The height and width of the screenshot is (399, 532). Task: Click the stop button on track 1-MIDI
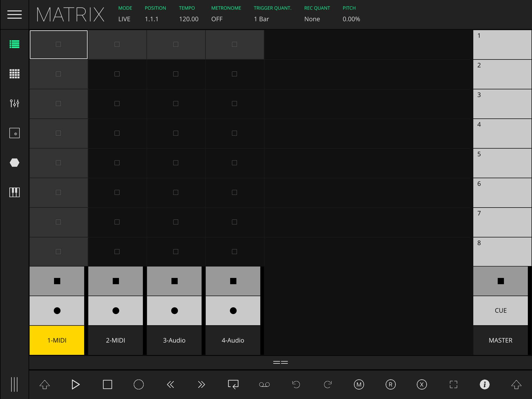(57, 281)
